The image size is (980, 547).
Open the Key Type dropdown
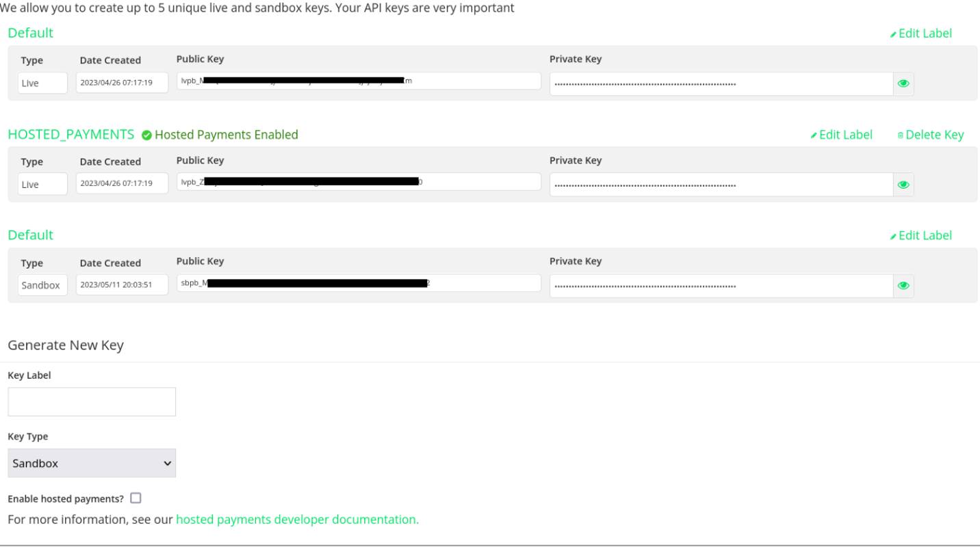tap(92, 463)
